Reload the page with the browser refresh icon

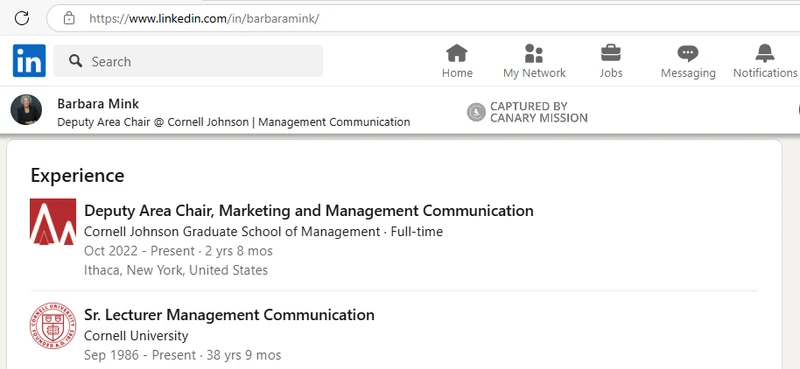(21, 18)
